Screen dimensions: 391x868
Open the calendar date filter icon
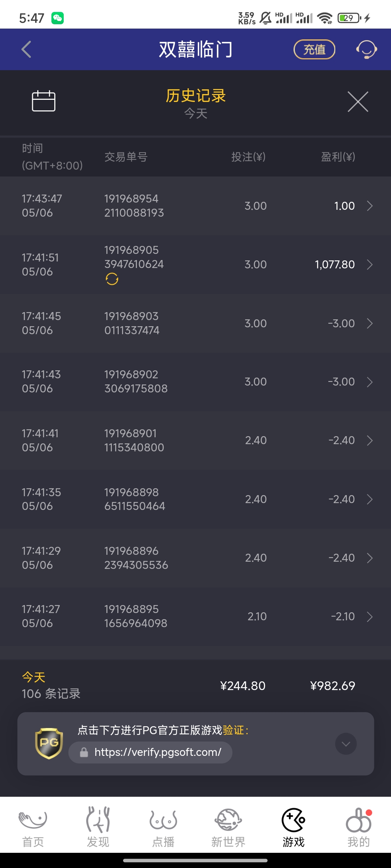click(x=43, y=101)
